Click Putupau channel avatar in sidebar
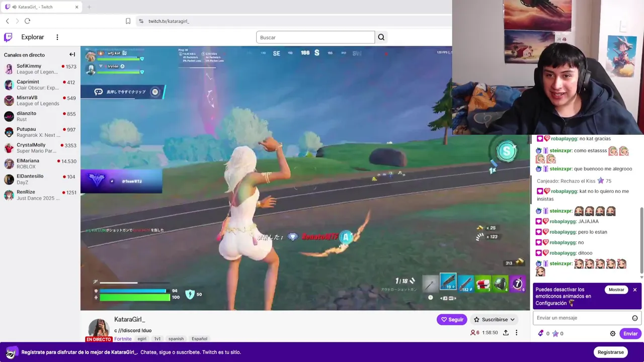644x362 pixels. pyautogui.click(x=9, y=132)
